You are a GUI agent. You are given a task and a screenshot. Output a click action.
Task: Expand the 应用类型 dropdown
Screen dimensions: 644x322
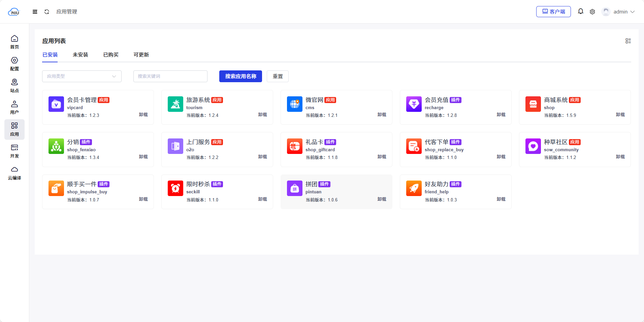pos(82,76)
